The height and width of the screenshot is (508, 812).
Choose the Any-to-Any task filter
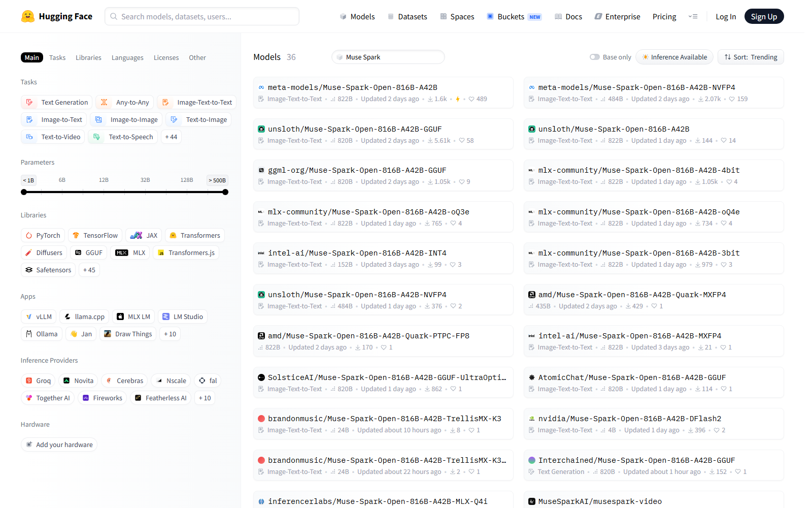click(124, 102)
